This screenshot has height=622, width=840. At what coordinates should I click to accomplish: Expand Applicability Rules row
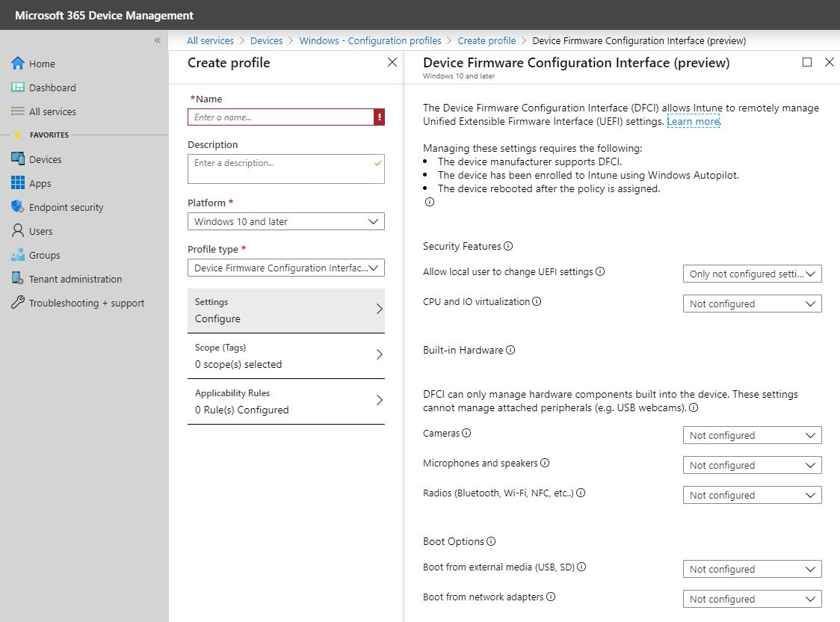286,401
